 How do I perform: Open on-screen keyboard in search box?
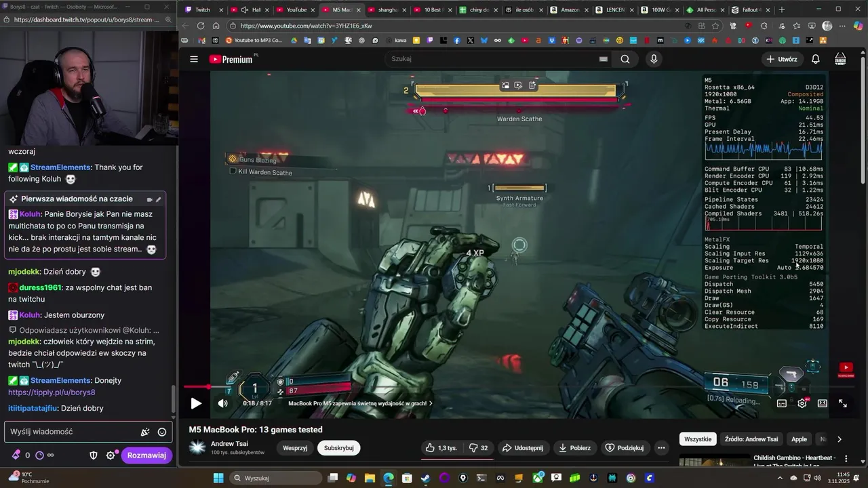pos(603,59)
